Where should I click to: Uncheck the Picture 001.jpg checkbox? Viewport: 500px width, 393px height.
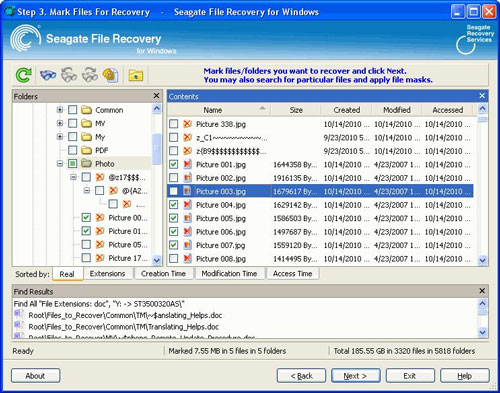pyautogui.click(x=174, y=164)
